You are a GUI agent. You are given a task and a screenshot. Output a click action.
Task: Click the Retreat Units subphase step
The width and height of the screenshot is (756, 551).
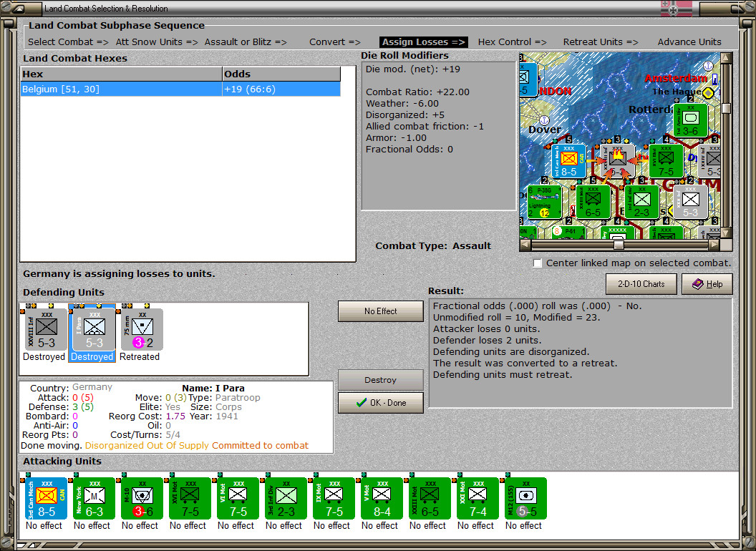(600, 42)
